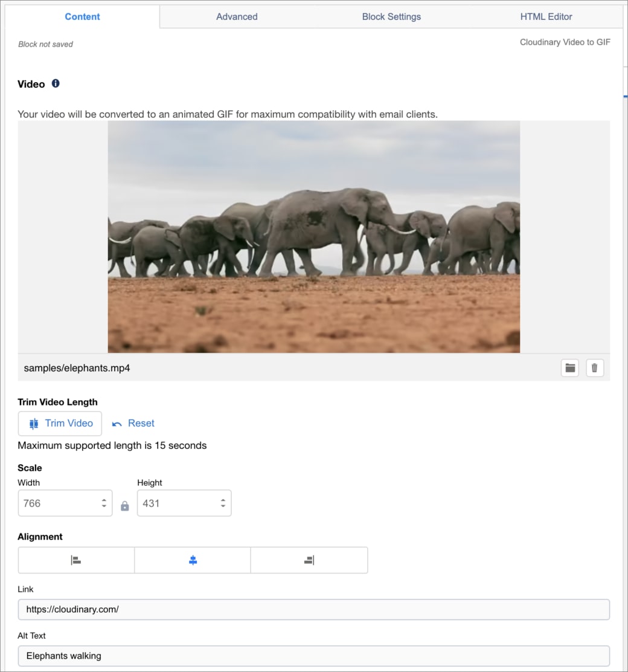The width and height of the screenshot is (628, 672).
Task: Open the Block Settings tab
Action: tap(391, 17)
